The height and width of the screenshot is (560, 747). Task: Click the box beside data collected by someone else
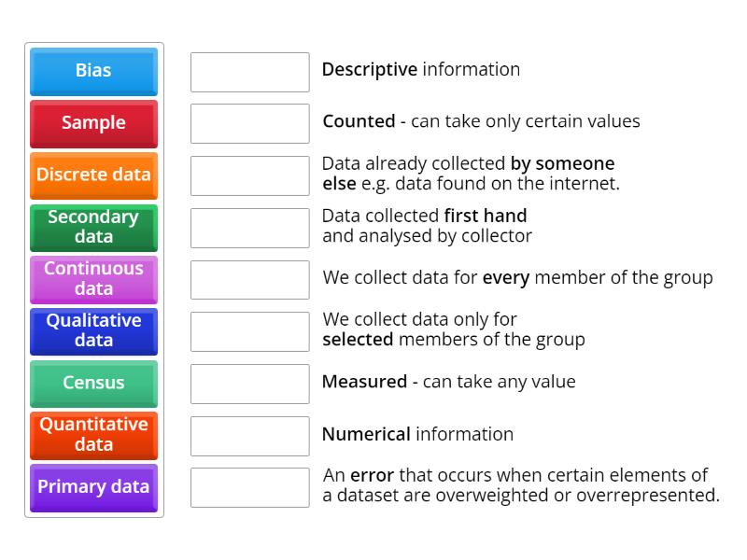(x=249, y=175)
